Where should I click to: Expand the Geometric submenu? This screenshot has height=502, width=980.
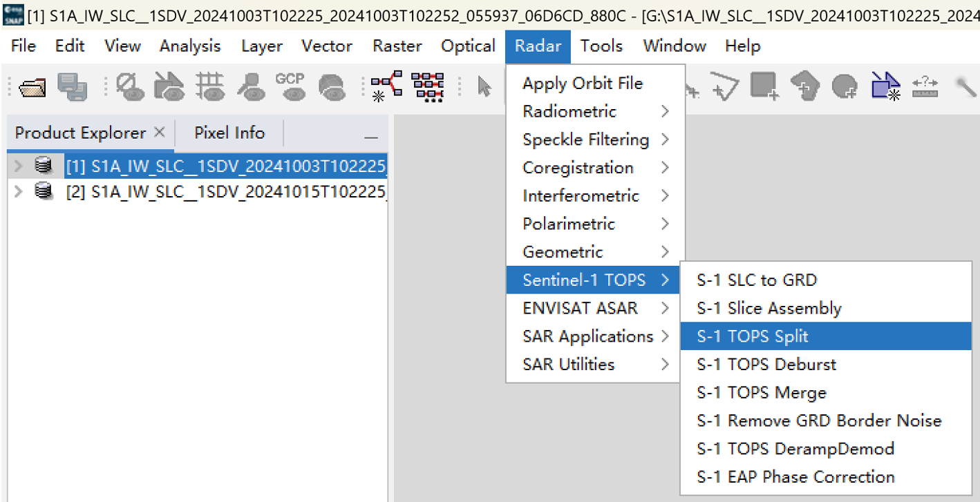coord(595,252)
